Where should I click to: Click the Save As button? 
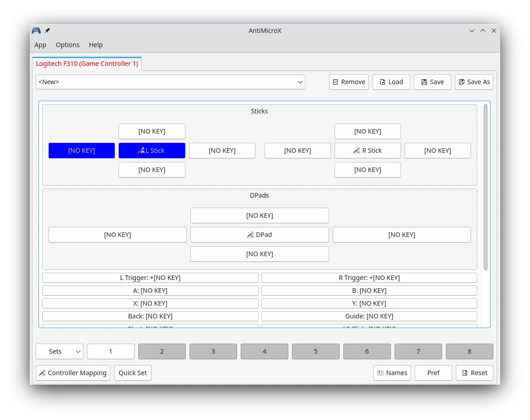coord(474,82)
